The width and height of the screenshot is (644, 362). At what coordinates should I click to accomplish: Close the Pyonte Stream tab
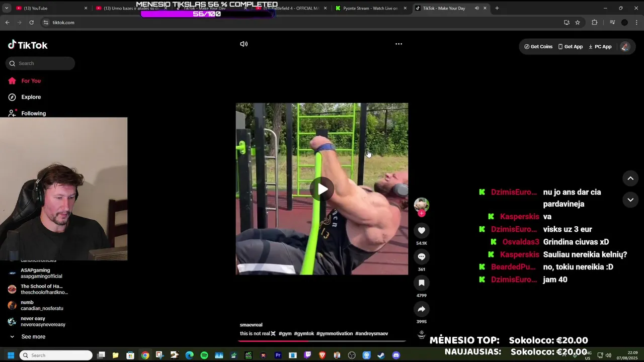pos(405,8)
